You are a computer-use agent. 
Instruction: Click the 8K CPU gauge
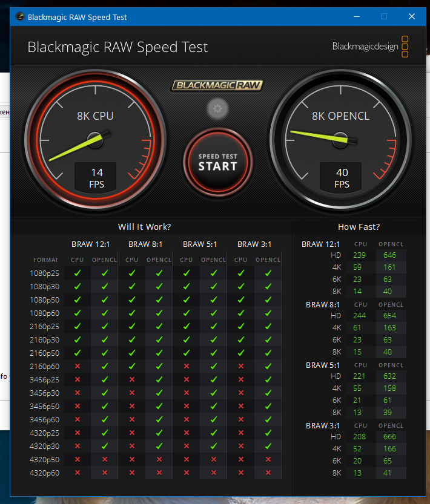pyautogui.click(x=95, y=140)
